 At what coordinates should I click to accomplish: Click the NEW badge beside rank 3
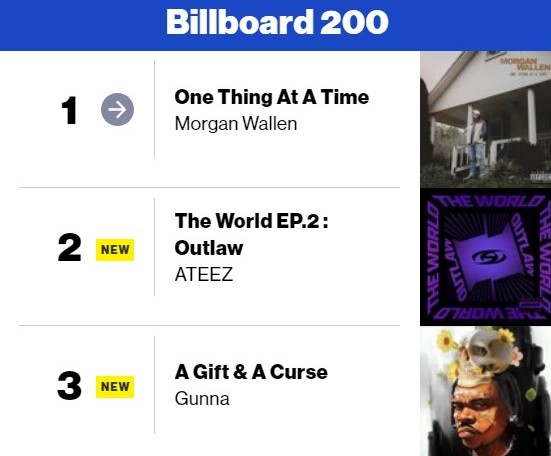(x=115, y=387)
